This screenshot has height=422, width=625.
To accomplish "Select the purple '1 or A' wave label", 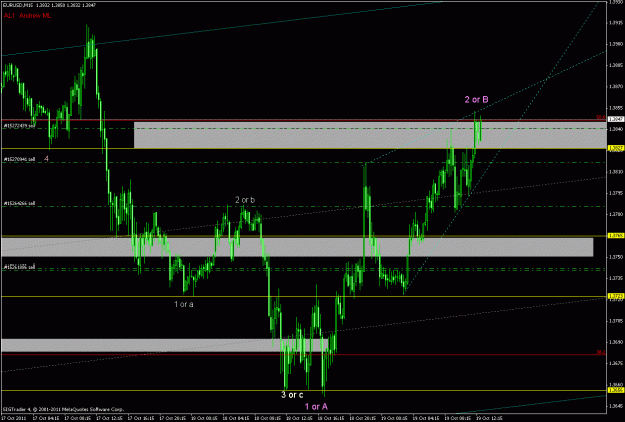I will 316,406.
